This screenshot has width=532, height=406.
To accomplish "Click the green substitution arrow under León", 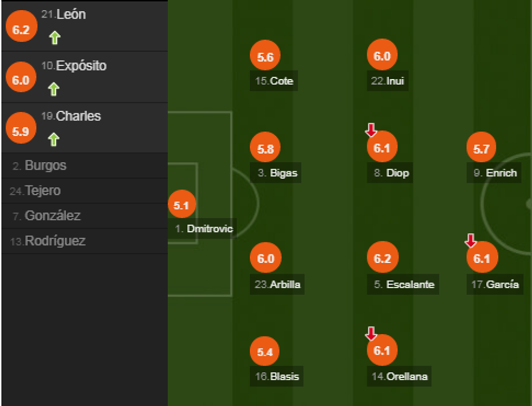I will [54, 37].
